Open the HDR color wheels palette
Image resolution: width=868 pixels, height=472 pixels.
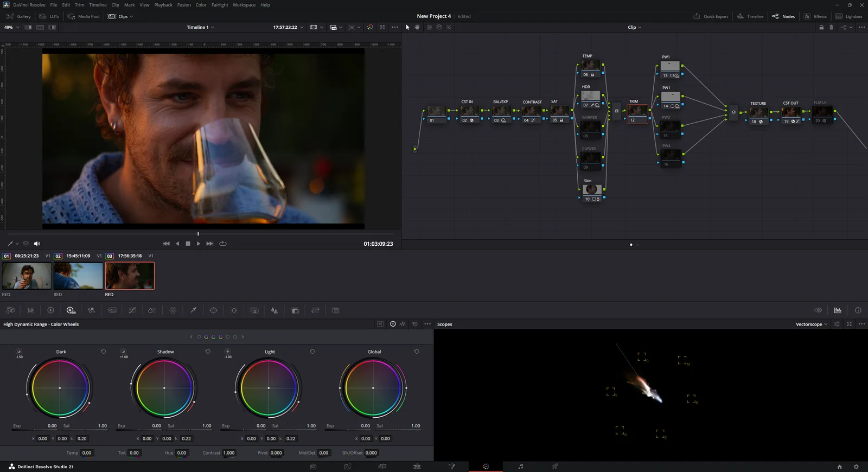tap(71, 310)
